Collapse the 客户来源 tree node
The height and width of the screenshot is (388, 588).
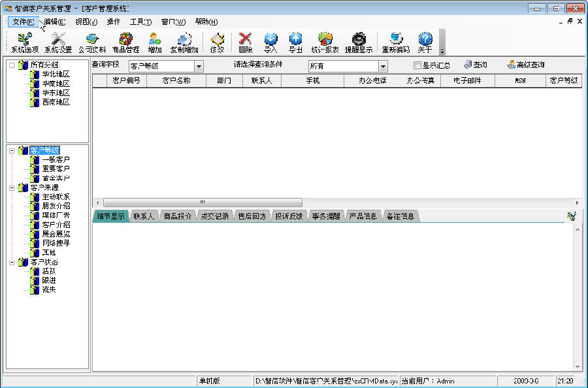12,188
